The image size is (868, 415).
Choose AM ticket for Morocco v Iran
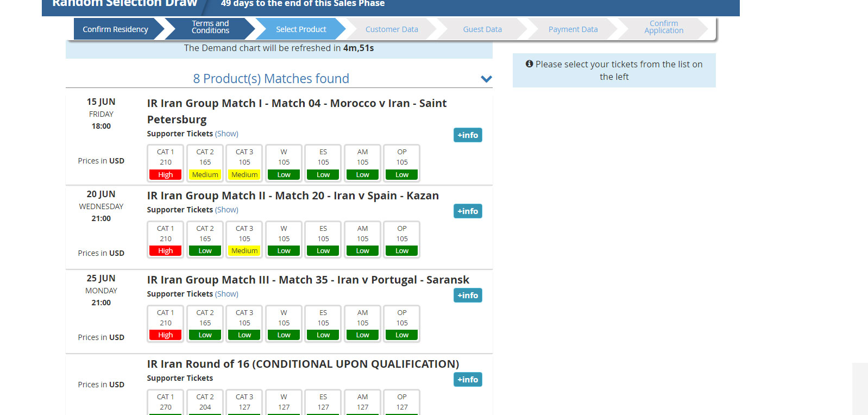(x=362, y=163)
